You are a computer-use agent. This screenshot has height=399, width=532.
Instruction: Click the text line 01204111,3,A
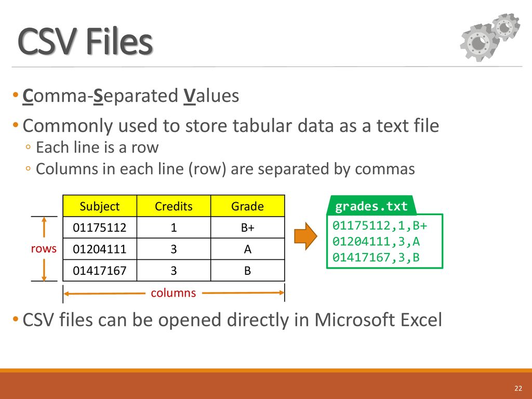[376, 241]
